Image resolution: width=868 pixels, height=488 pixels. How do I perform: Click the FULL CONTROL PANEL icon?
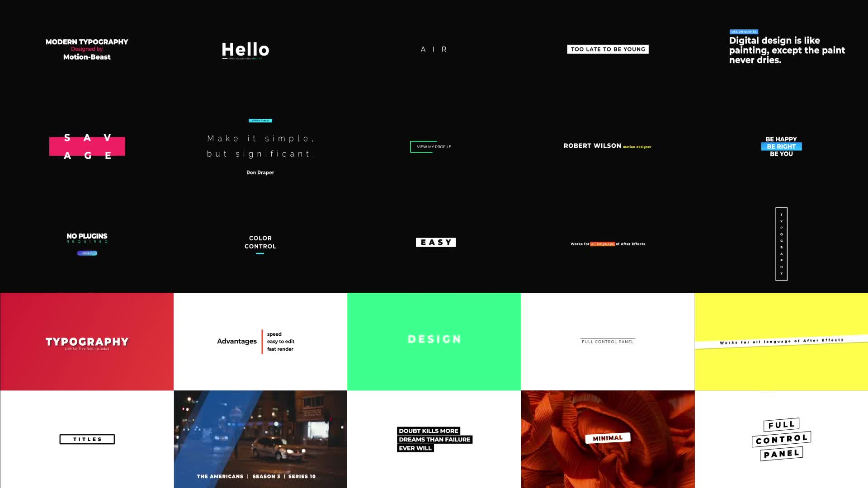coord(781,439)
